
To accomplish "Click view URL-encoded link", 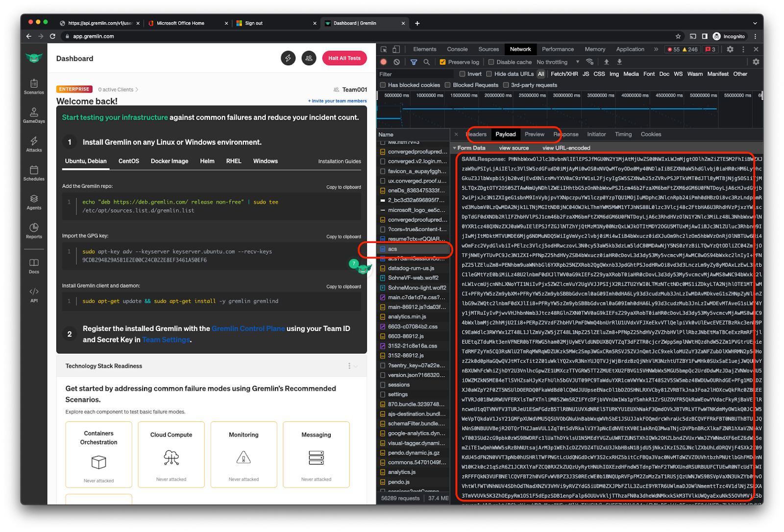I will click(566, 148).
